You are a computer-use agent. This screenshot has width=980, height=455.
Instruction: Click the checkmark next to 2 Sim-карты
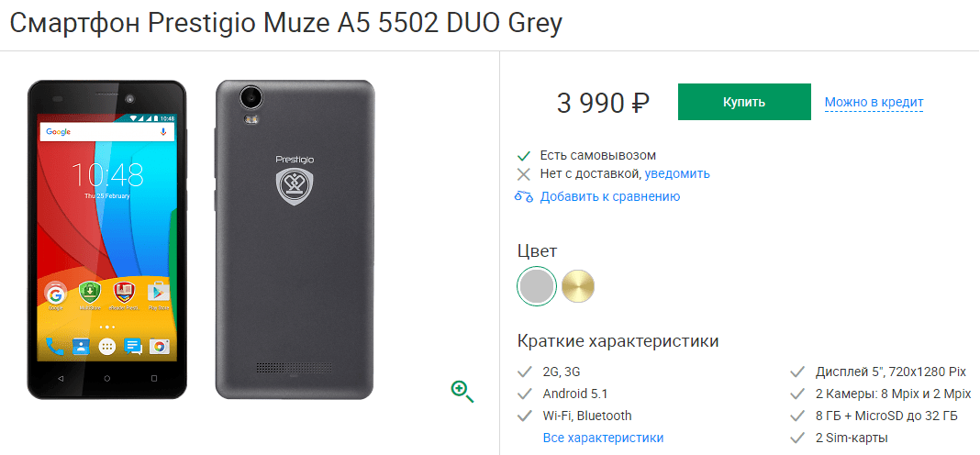796,438
